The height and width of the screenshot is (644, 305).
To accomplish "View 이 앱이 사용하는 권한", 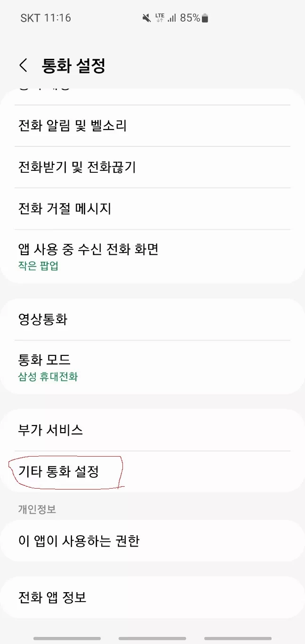I will pyautogui.click(x=152, y=541).
